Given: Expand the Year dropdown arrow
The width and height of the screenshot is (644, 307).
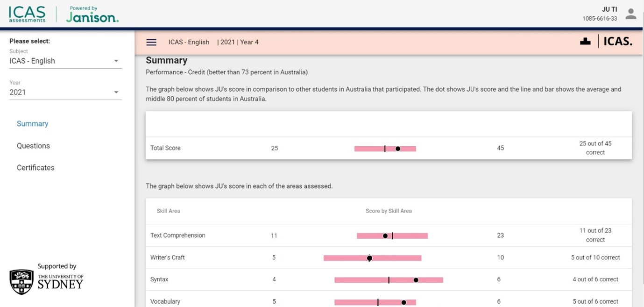Looking at the screenshot, I should [x=116, y=93].
